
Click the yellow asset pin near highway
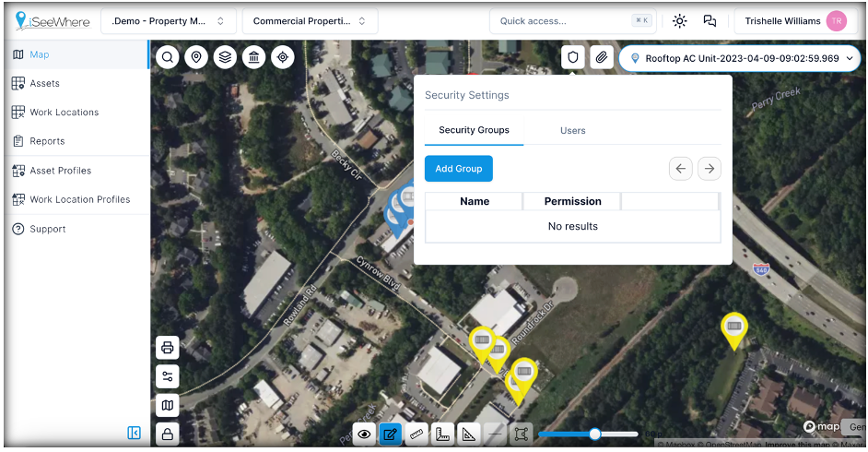734,330
